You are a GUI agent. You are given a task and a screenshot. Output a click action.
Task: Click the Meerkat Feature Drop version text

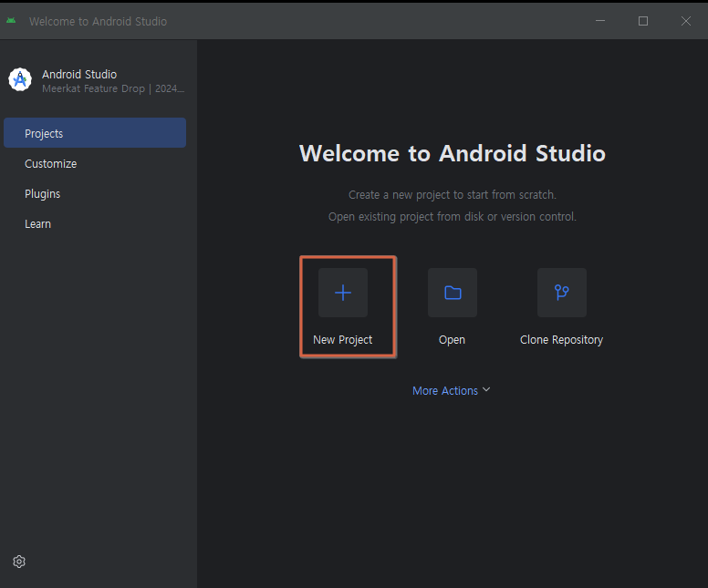point(113,88)
